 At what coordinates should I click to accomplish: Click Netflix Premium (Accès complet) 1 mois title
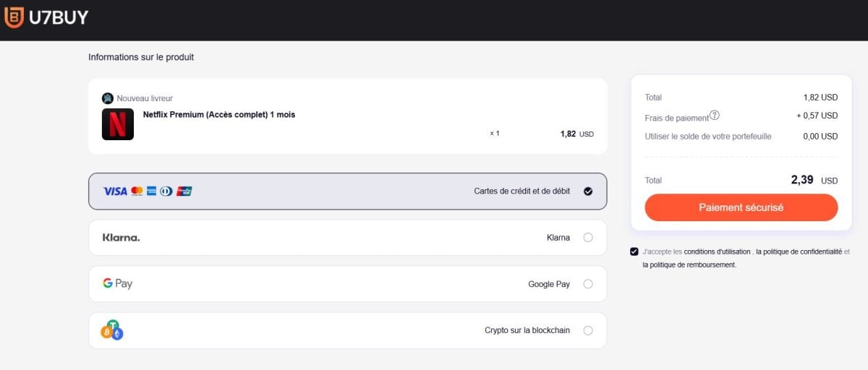(x=219, y=115)
